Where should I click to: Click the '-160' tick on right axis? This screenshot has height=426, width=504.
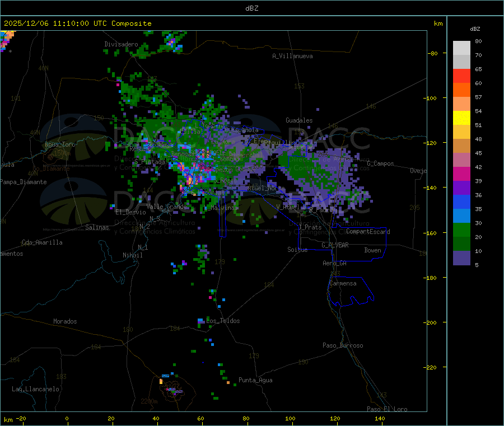point(431,233)
